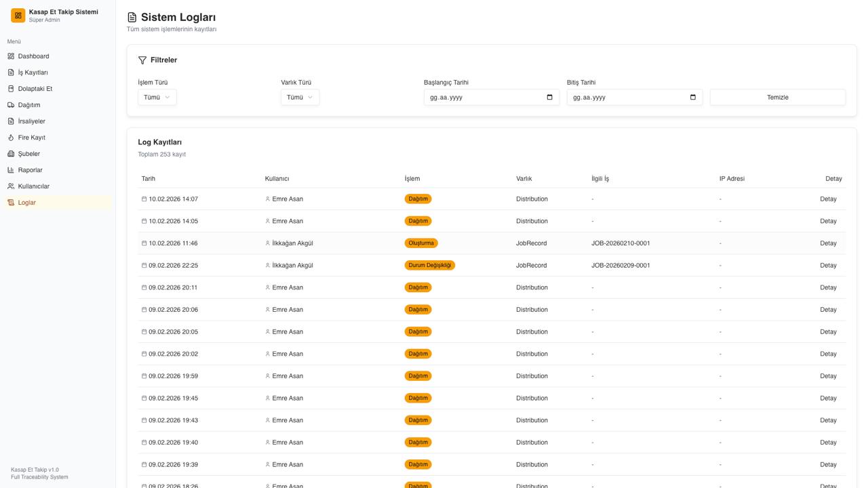Open calendar picker for Başlangıç Tarihi

(x=549, y=98)
